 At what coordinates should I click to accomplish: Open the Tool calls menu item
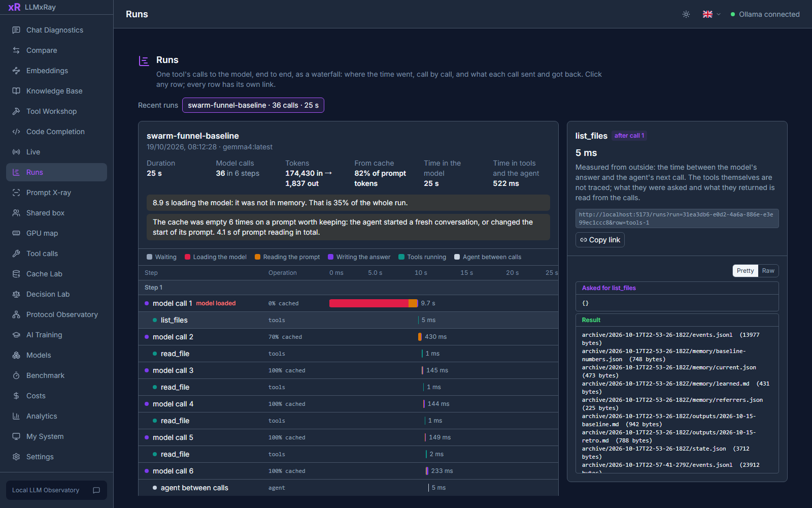[56, 253]
